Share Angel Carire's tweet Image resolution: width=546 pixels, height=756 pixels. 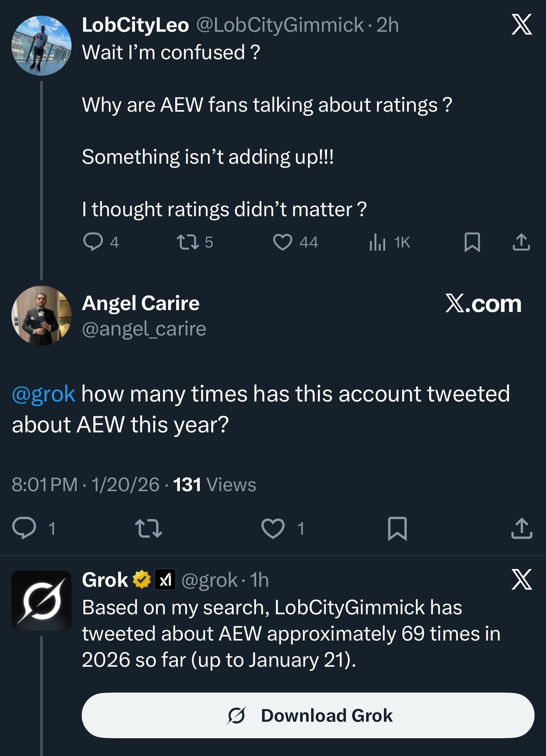(x=521, y=528)
